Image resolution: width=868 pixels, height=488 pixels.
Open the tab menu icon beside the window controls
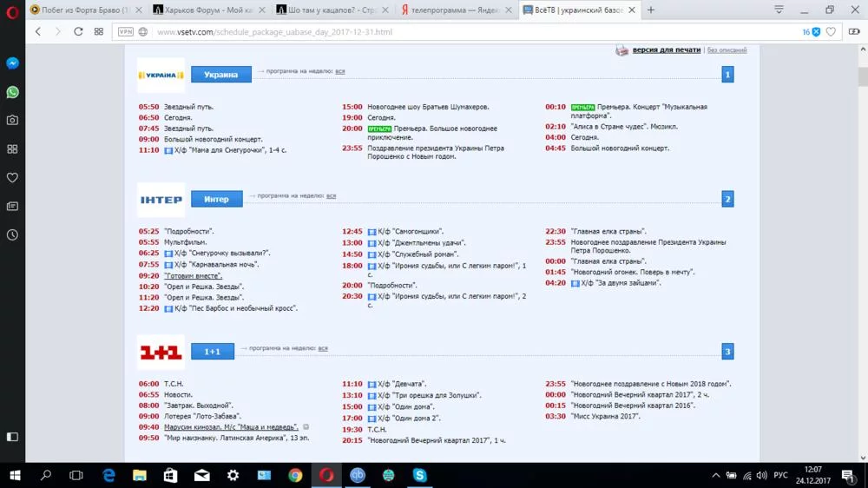[x=779, y=10]
